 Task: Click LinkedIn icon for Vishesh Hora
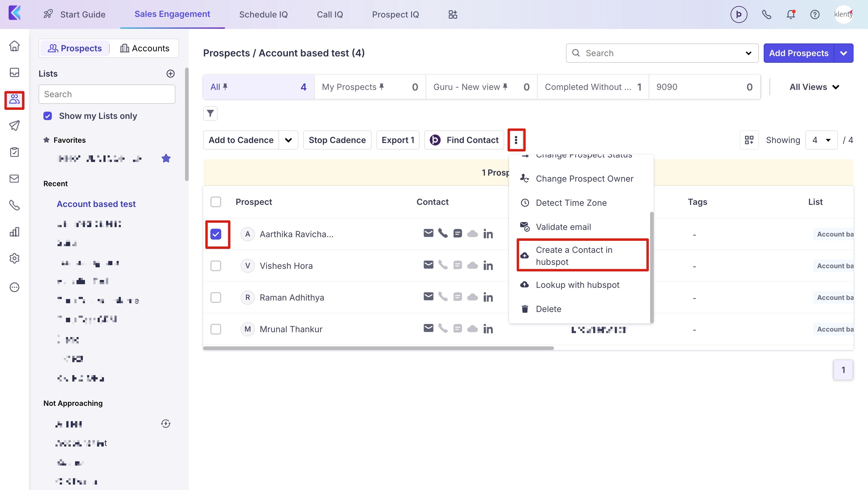488,266
